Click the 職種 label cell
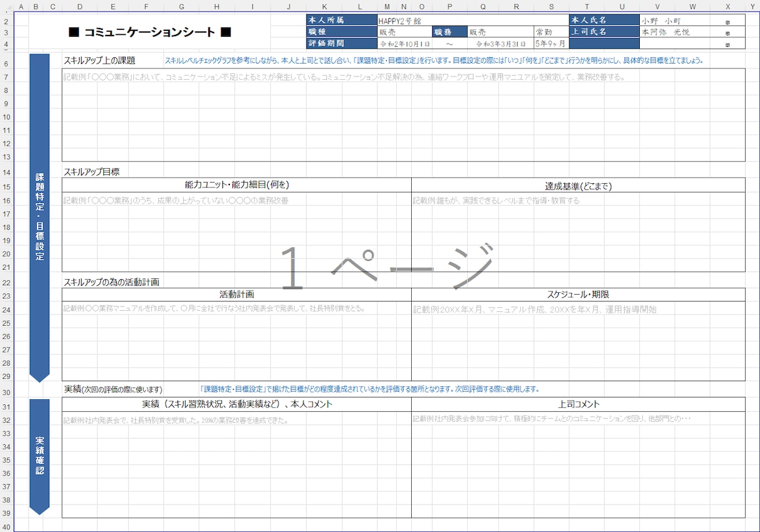Viewport: 760px width, 532px height. [x=342, y=32]
